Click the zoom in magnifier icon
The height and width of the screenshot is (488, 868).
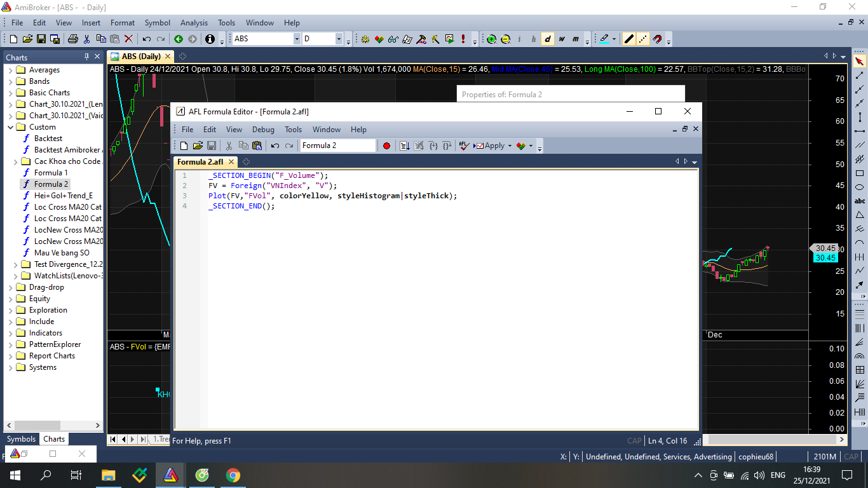492,39
